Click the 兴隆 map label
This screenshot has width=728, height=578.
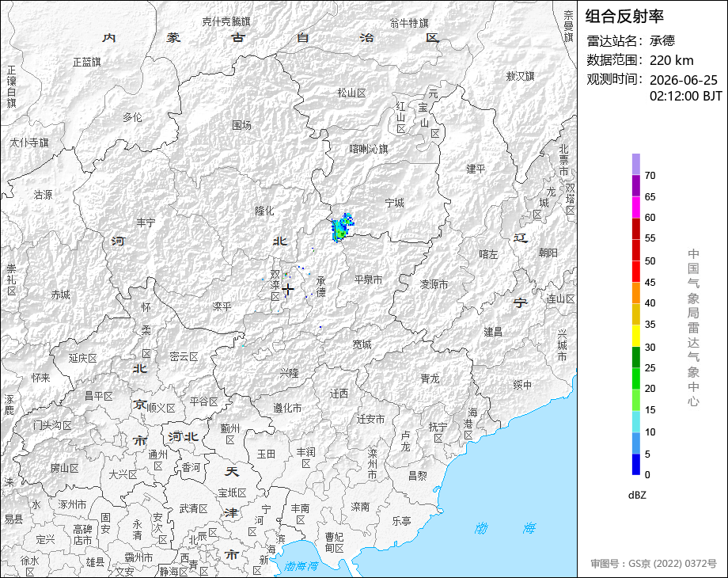[x=290, y=373]
